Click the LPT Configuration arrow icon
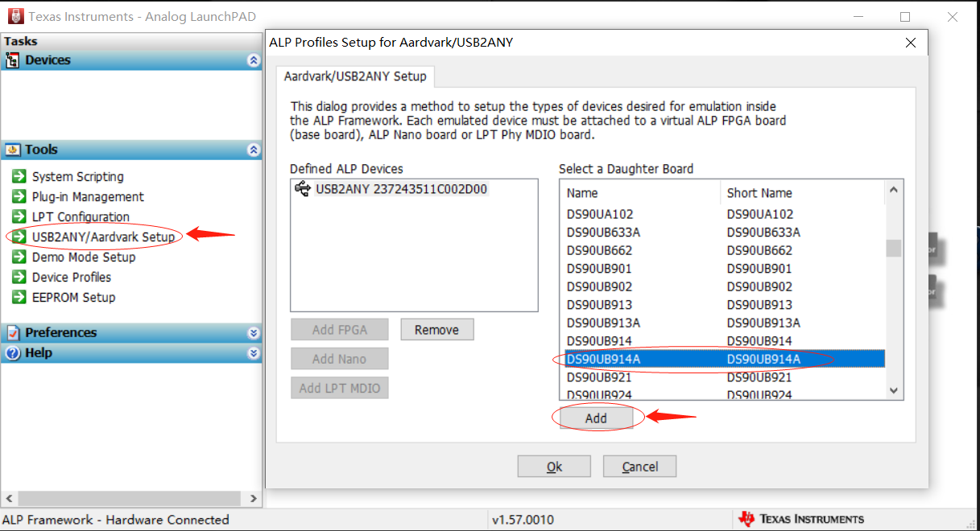The height and width of the screenshot is (531, 980). click(19, 216)
